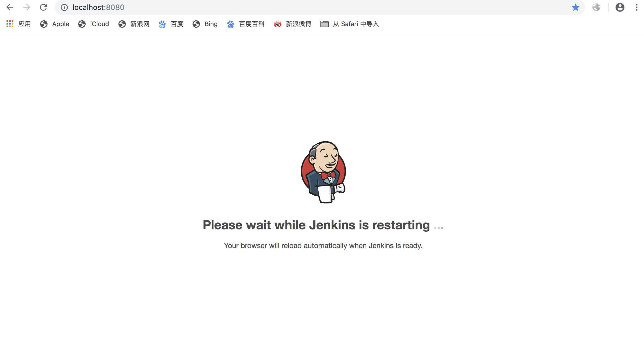View site information icon in address bar

pos(64,7)
